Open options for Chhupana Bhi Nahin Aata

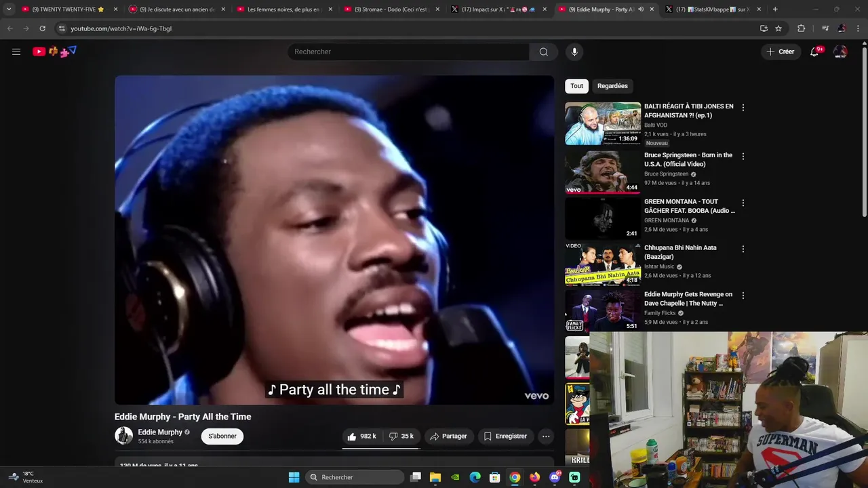[x=743, y=249]
